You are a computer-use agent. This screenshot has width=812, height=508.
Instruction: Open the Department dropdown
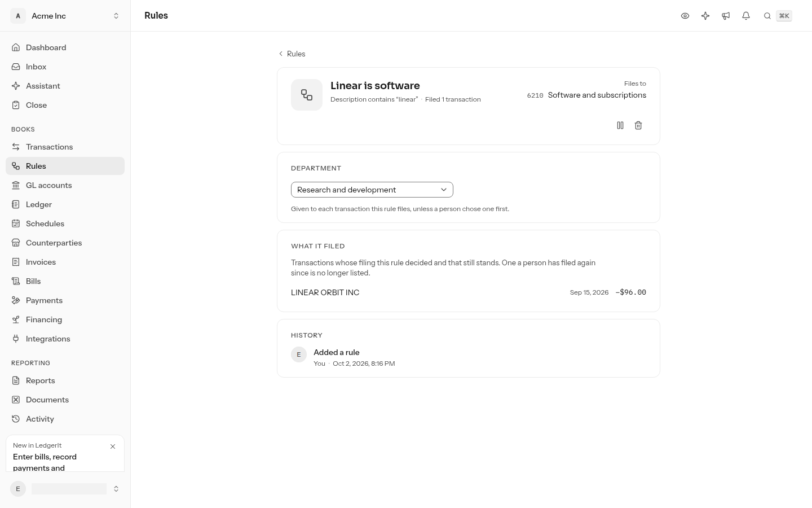click(x=372, y=190)
